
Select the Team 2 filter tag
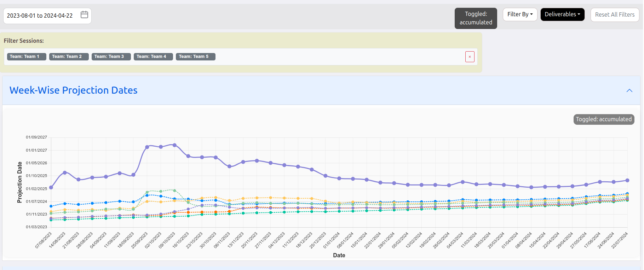click(69, 57)
